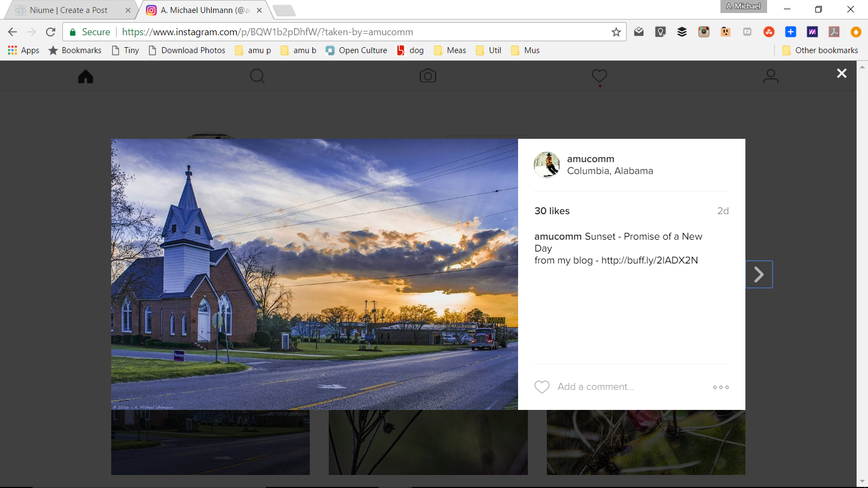This screenshot has height=488, width=868.
Task: Expand the Other bookmarks folder
Action: tap(821, 50)
